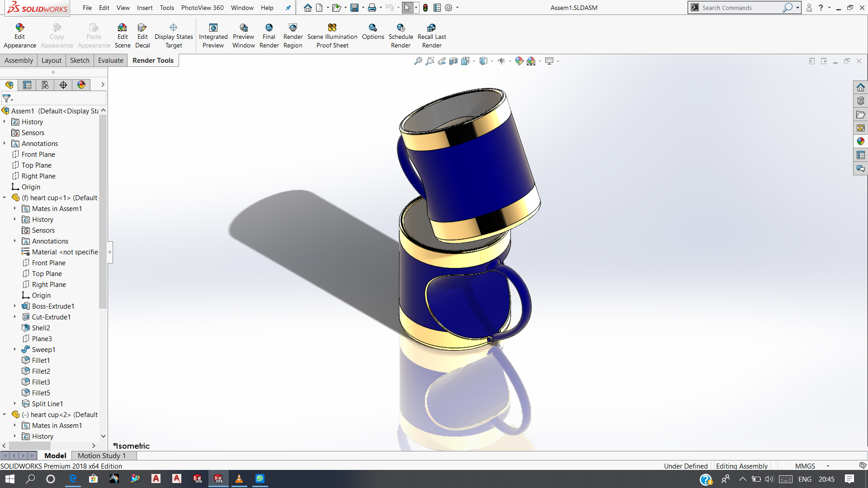Switch to the Sketch tab
The width and height of the screenshot is (868, 488).
[x=80, y=61]
